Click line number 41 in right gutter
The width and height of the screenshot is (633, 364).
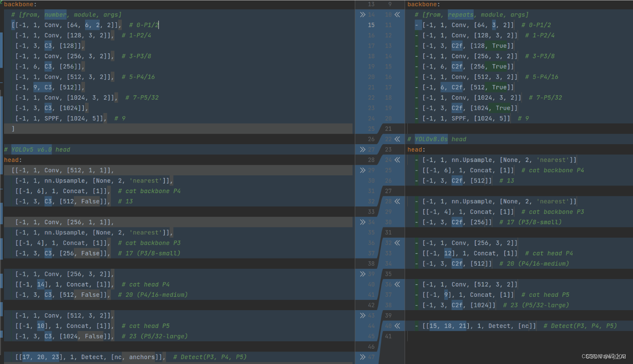(388, 336)
